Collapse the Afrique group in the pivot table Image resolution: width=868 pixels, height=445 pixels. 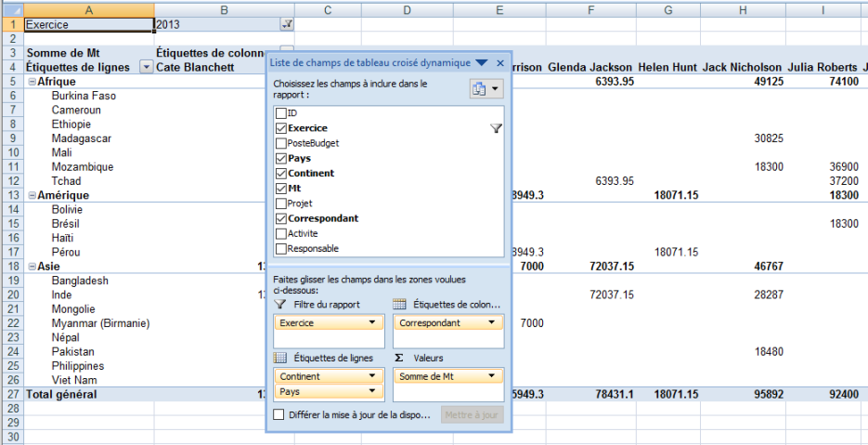pyautogui.click(x=32, y=82)
